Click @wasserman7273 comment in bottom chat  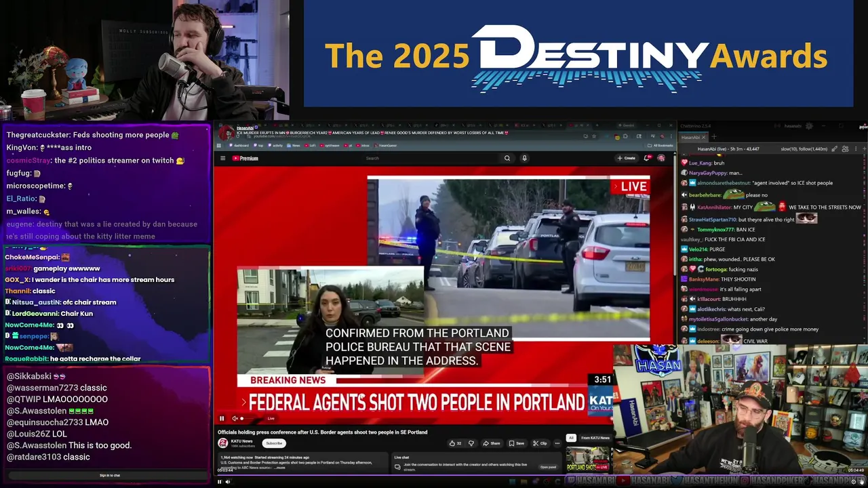click(x=57, y=388)
